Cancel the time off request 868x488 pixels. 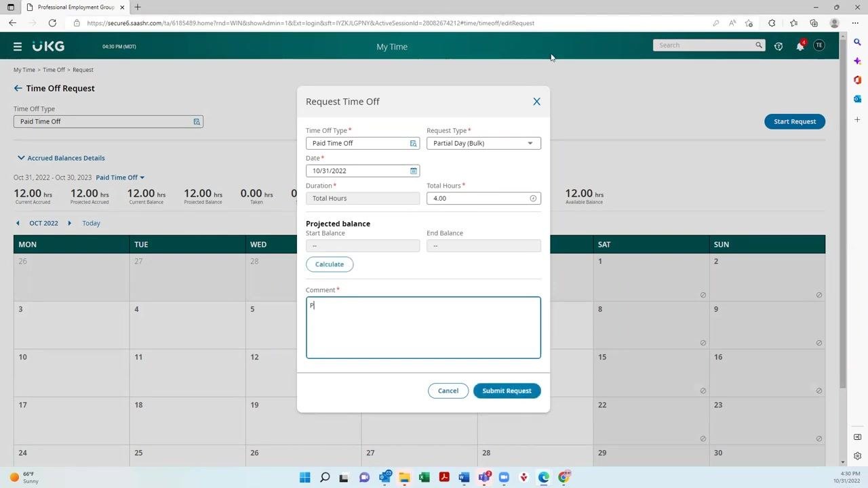pos(448,391)
